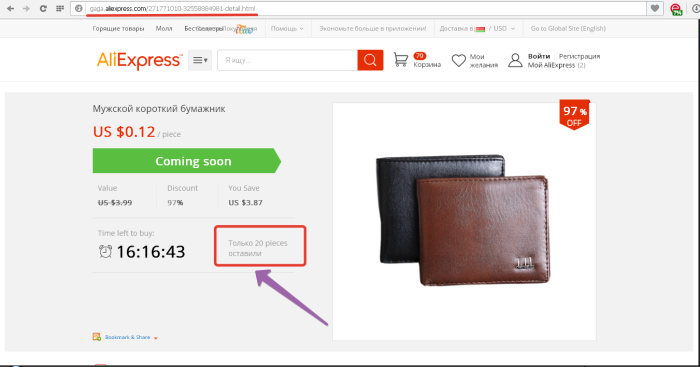The image size is (700, 367).
Task: Expand Bookmark & Share menu
Action: tap(125, 337)
